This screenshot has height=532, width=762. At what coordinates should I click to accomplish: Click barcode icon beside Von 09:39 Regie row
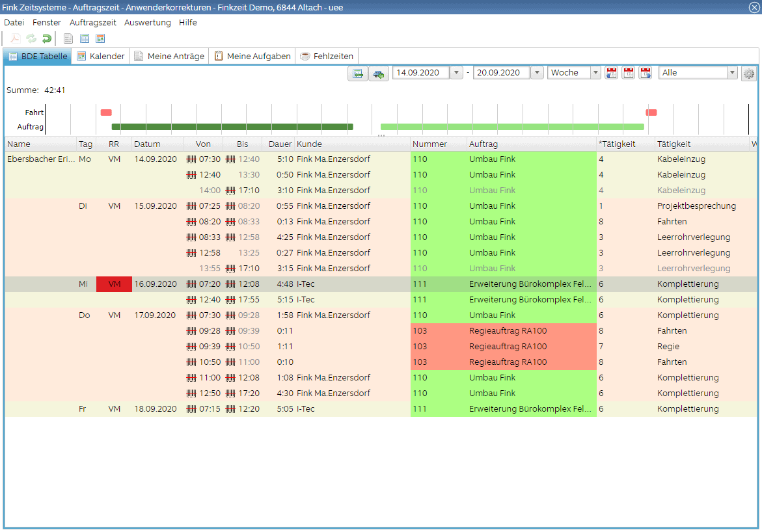tap(191, 347)
